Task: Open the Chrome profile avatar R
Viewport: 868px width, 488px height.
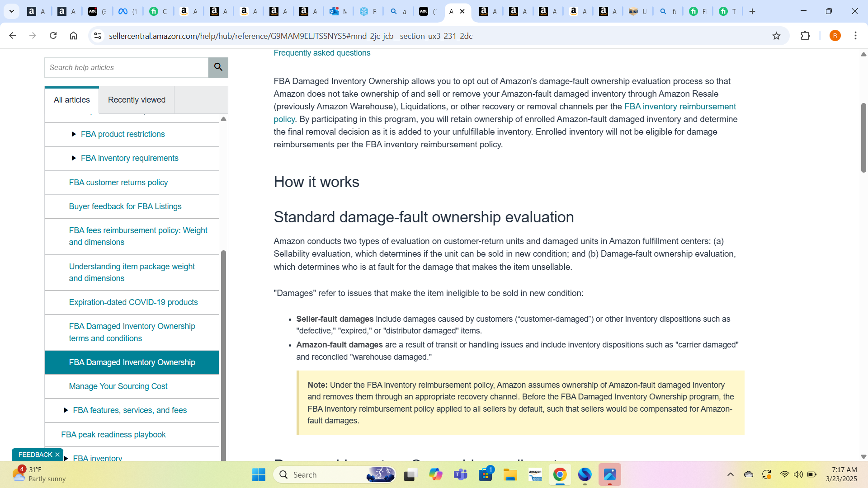Action: click(835, 36)
